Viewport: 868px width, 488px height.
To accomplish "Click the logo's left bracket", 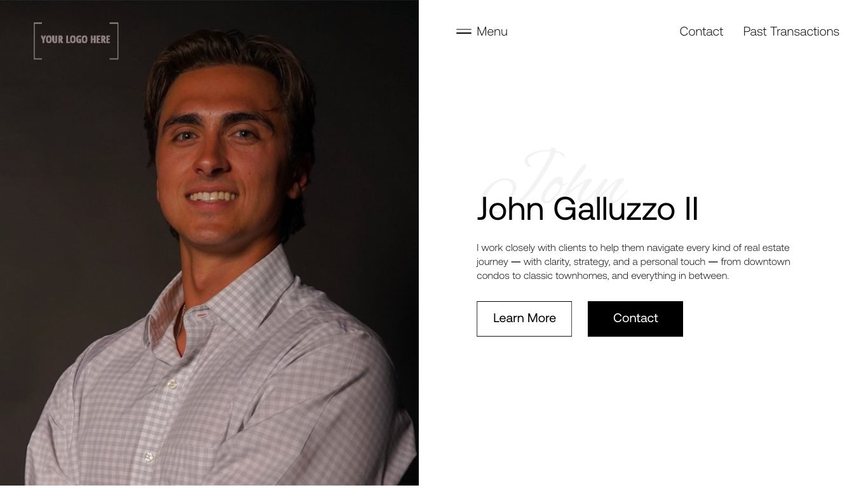I will tap(37, 41).
